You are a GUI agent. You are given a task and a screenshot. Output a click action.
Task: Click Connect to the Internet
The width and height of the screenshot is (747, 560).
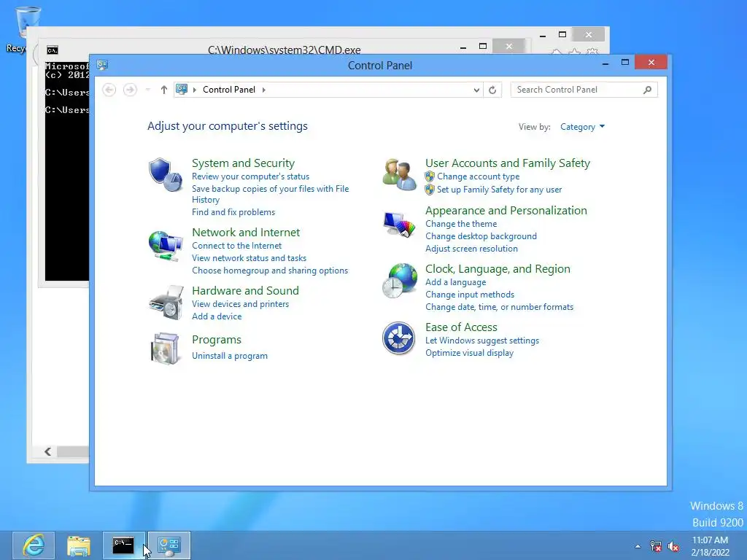[237, 246]
